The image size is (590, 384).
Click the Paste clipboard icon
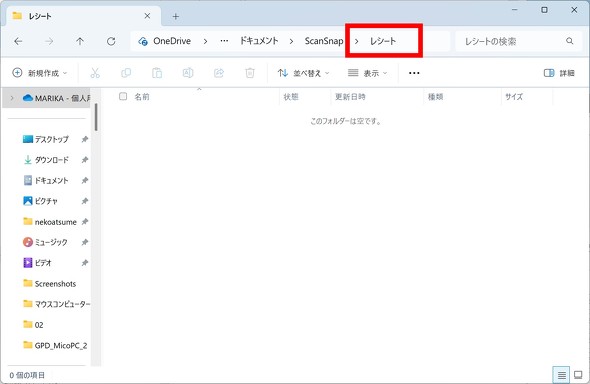tap(157, 73)
